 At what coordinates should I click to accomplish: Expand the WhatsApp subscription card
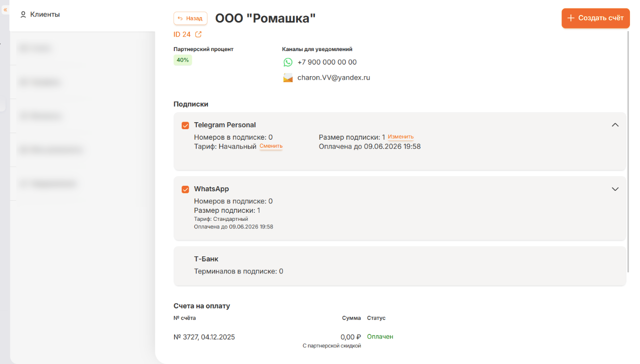click(x=615, y=189)
